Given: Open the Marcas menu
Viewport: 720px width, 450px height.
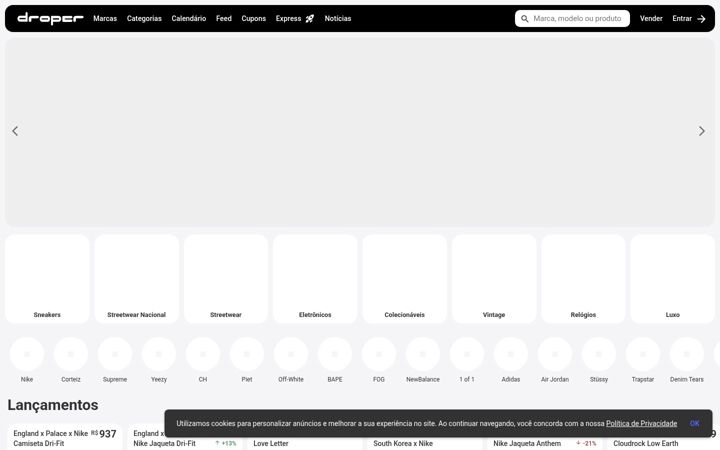Looking at the screenshot, I should [x=105, y=18].
